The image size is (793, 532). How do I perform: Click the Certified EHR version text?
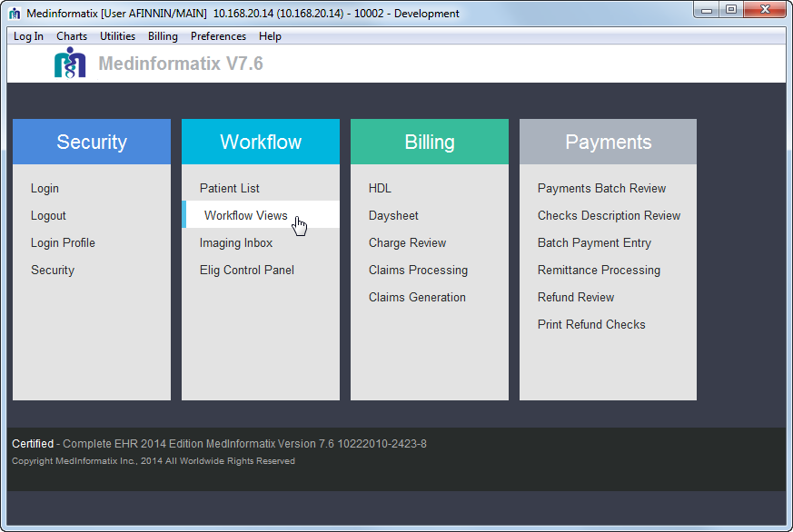[x=219, y=444]
